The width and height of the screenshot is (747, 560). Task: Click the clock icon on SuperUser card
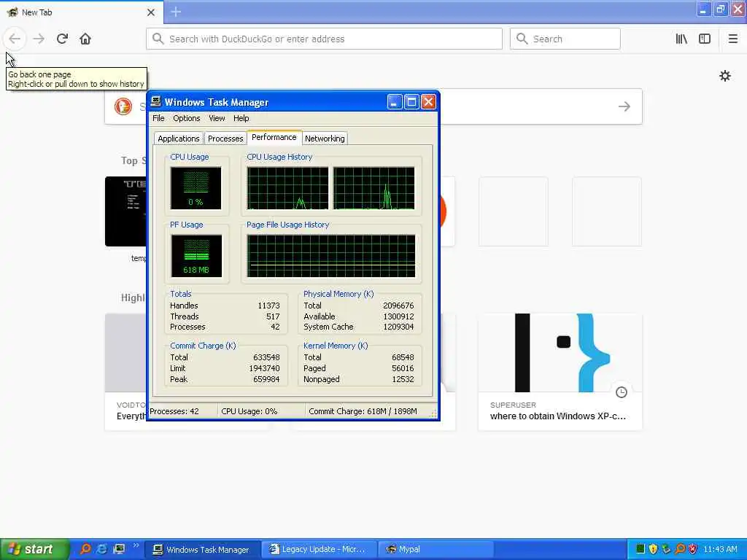tap(622, 392)
